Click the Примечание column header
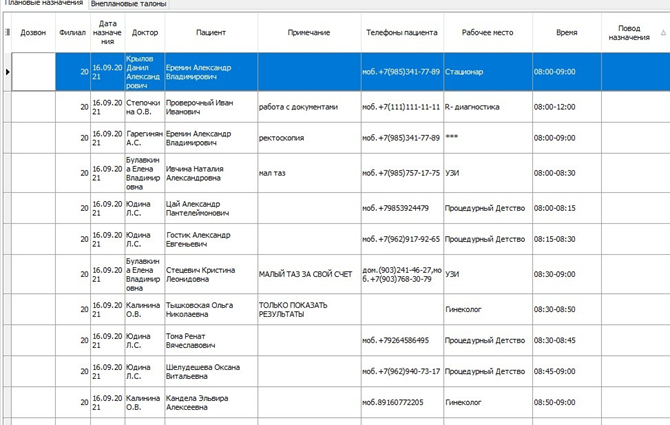670x425 pixels. 308,32
